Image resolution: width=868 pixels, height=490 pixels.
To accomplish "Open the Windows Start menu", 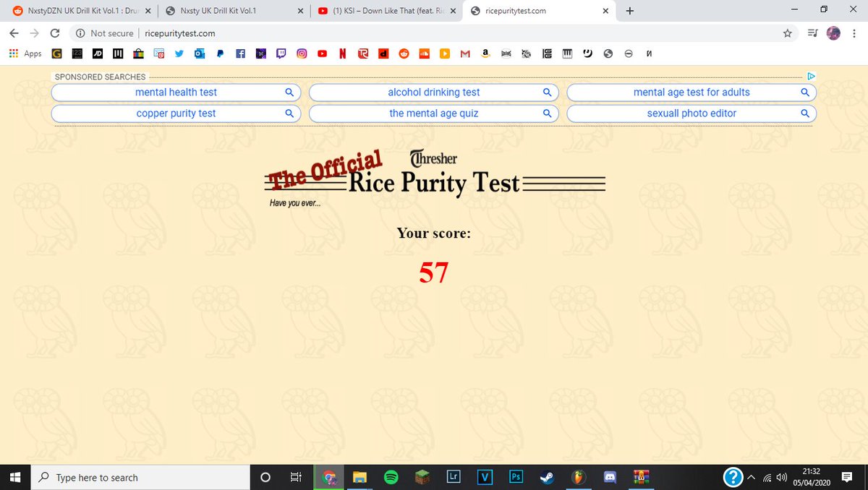I will pyautogui.click(x=16, y=477).
